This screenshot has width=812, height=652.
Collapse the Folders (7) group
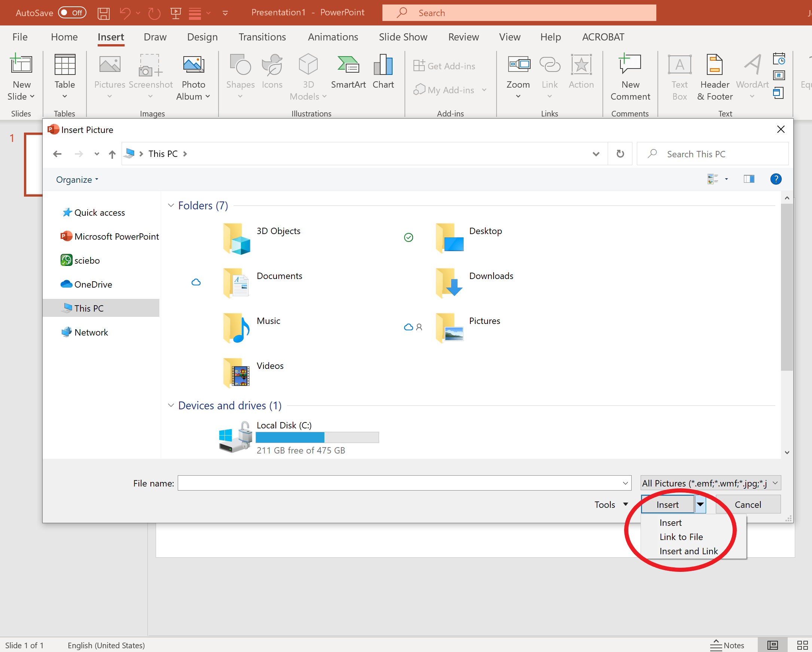(x=171, y=205)
